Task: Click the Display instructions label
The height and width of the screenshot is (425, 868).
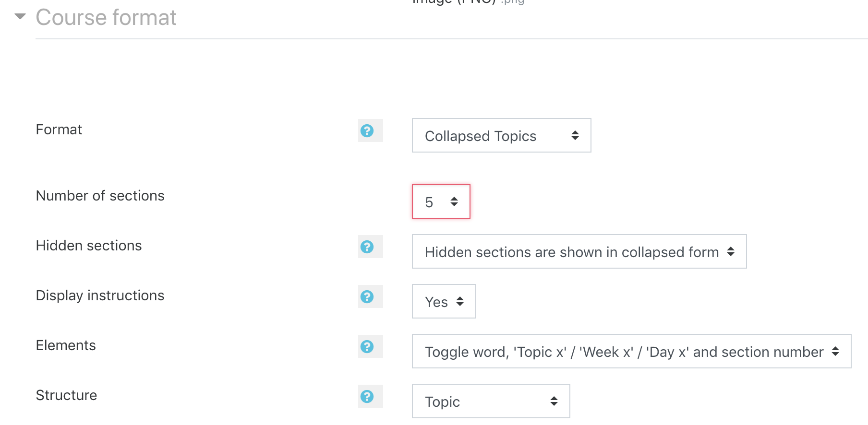Action: pos(100,295)
